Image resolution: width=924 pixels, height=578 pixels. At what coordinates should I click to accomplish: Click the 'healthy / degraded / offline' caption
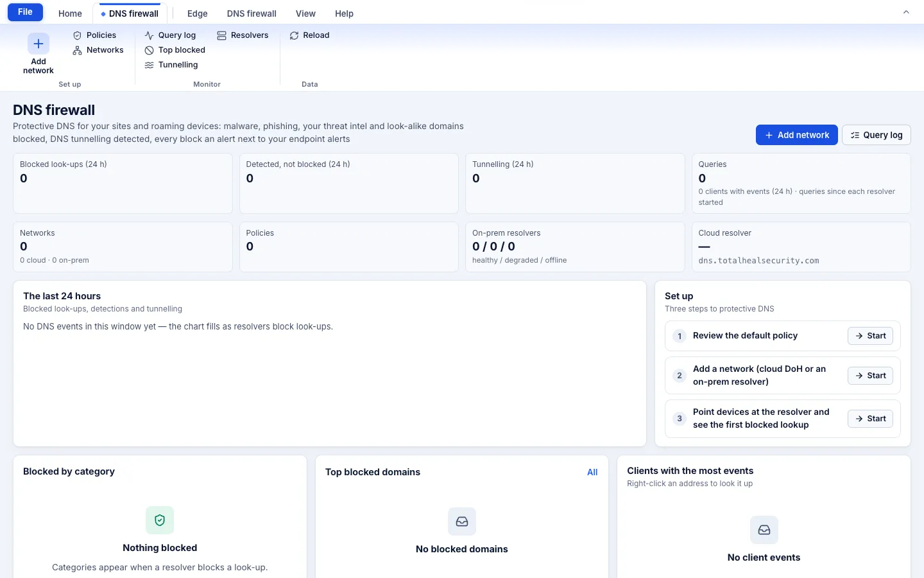[520, 260]
